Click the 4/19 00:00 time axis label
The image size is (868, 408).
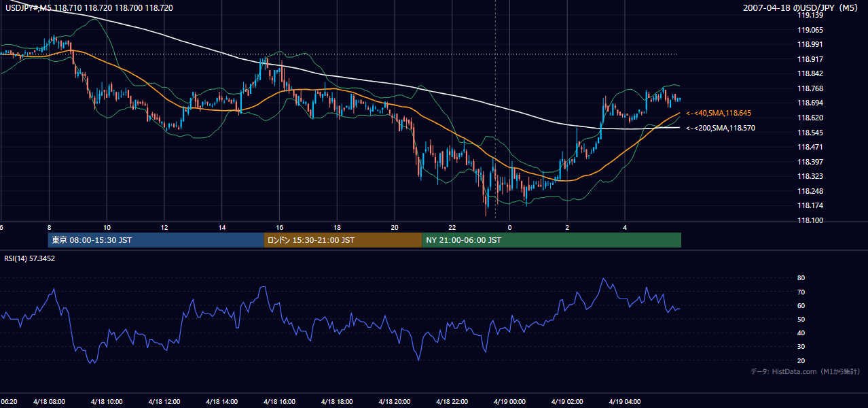[509, 402]
